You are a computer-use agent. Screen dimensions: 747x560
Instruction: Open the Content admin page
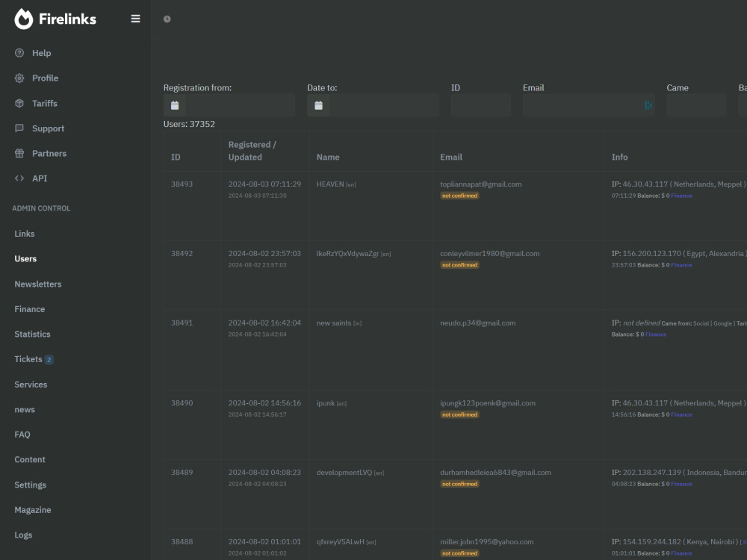[x=30, y=459]
